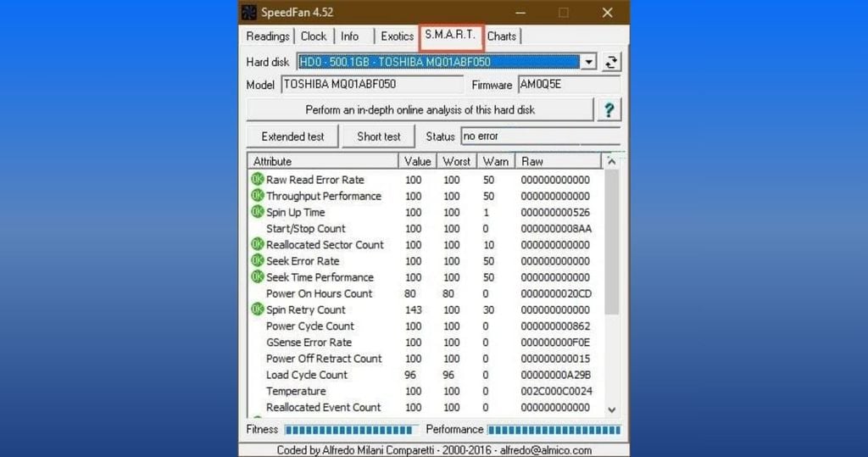The height and width of the screenshot is (457, 868).
Task: Minimize the SpeedFan 4.52 window
Action: coord(520,12)
